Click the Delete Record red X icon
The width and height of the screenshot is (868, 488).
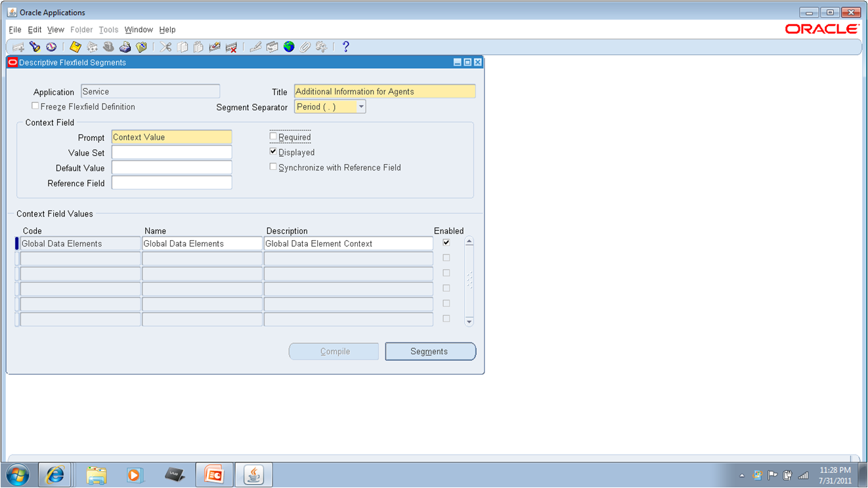pos(231,47)
